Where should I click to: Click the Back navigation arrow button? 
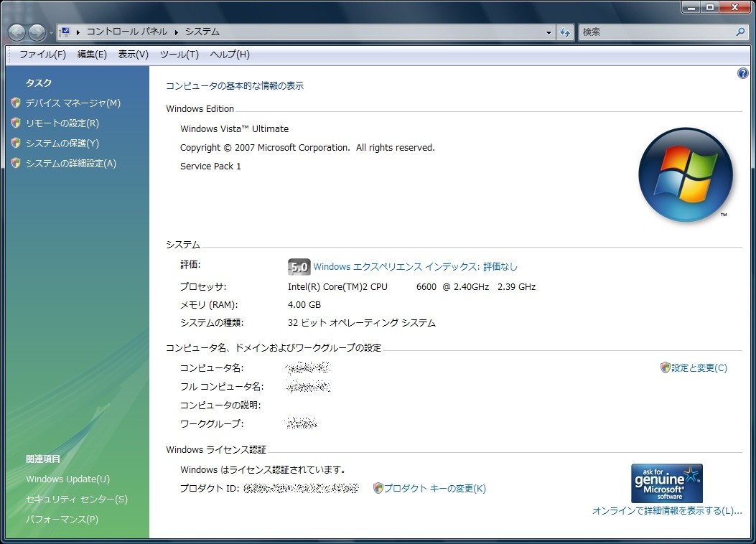pyautogui.click(x=17, y=32)
